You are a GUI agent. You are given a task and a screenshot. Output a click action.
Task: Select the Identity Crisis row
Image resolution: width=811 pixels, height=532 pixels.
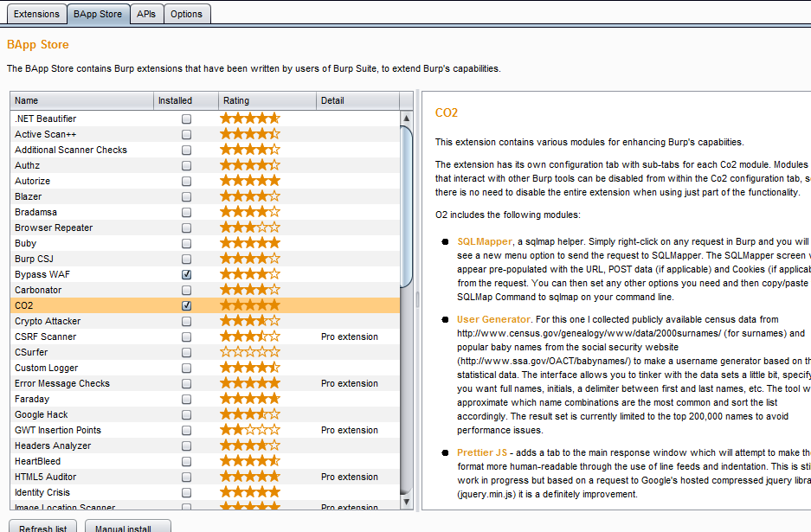point(205,492)
